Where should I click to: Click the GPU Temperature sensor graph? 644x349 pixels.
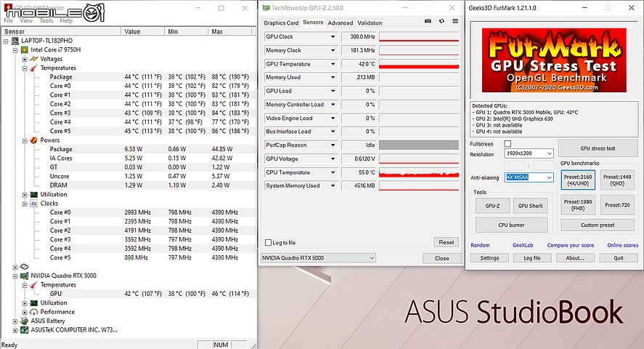point(419,64)
